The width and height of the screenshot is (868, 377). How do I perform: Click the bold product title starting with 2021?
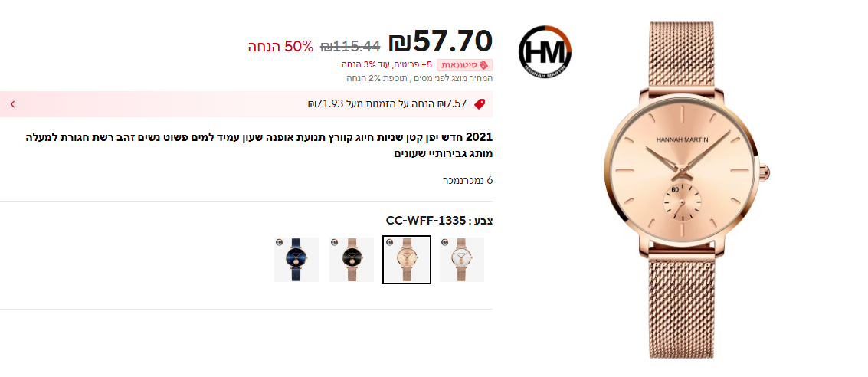click(x=259, y=146)
